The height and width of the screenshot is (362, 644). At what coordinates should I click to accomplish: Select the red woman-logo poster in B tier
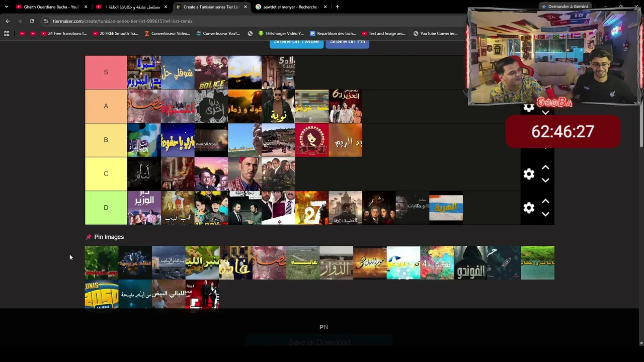312,140
